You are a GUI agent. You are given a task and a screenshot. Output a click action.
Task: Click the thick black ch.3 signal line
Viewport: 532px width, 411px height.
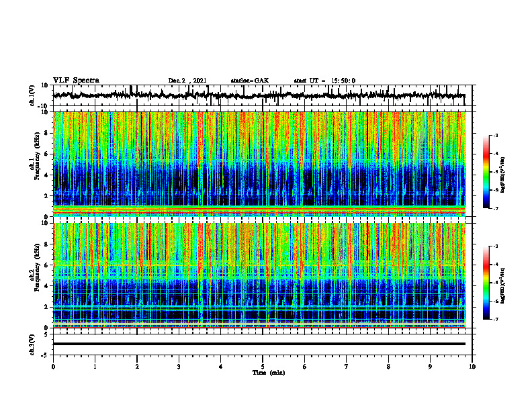(x=259, y=344)
